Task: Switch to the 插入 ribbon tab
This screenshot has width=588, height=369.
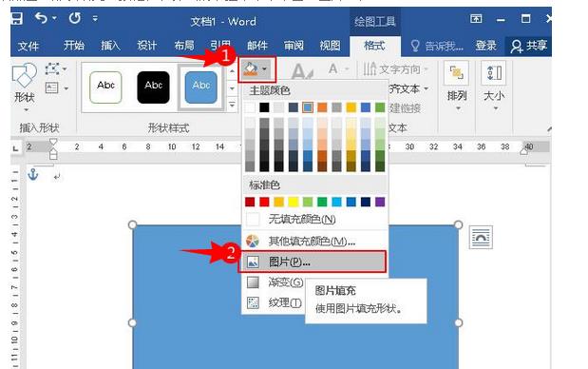Action: 110,46
